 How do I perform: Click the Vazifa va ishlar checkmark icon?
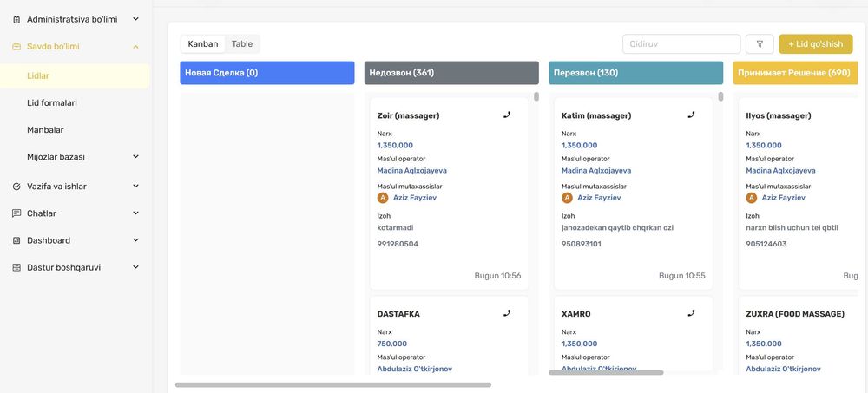tap(16, 187)
